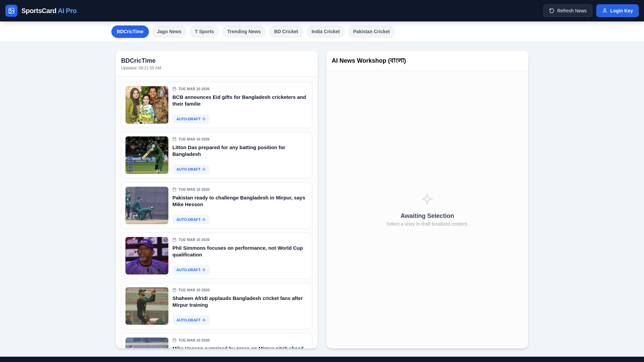Click the headline about Litton Das batting position

point(229,151)
